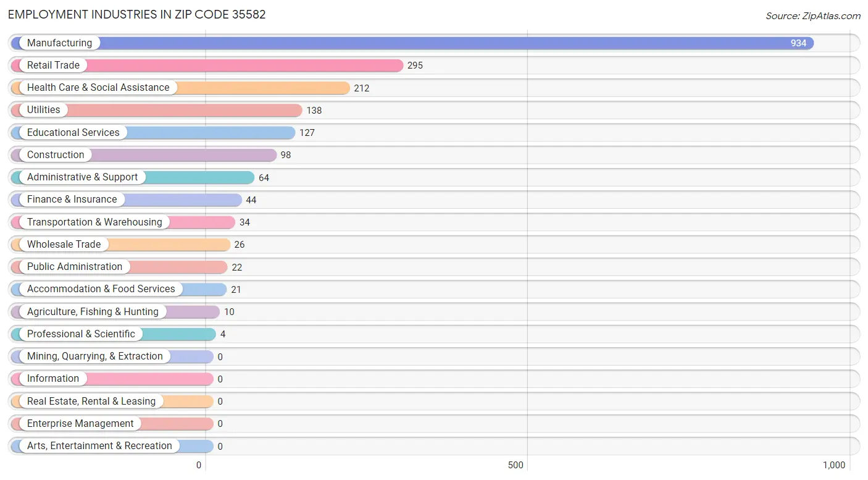Select the Utilities bar label
868x480 pixels.
(x=44, y=110)
